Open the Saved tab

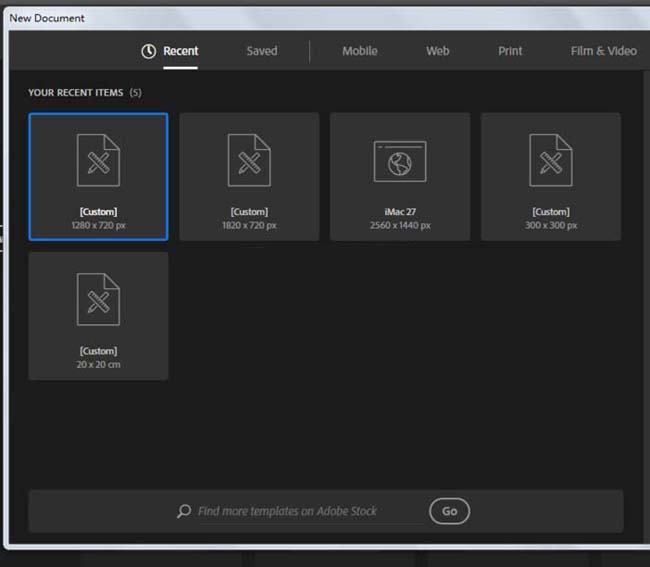pyautogui.click(x=262, y=51)
